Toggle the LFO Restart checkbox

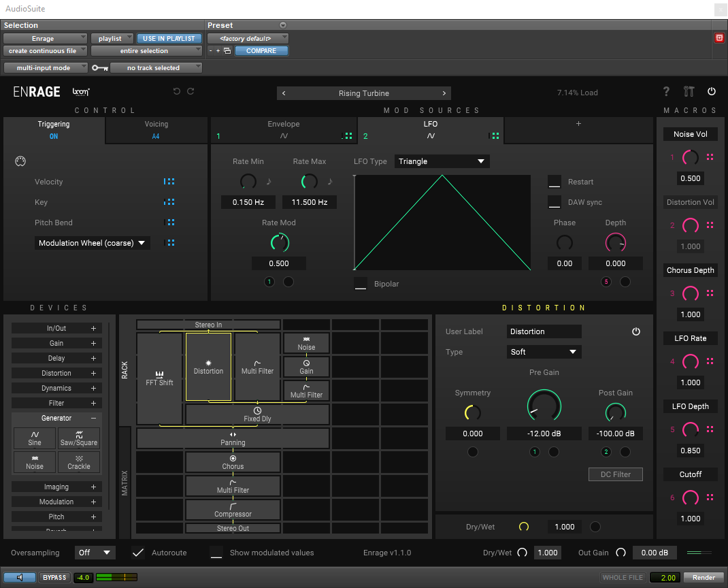(x=555, y=182)
